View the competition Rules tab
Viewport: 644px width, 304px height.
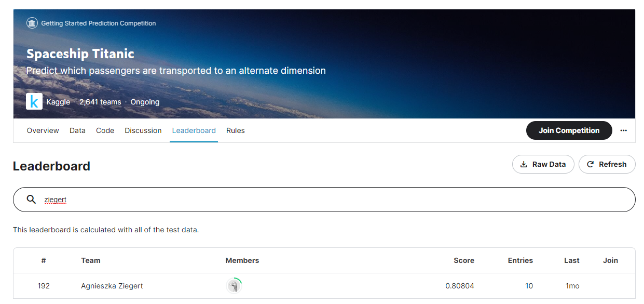[235, 130]
